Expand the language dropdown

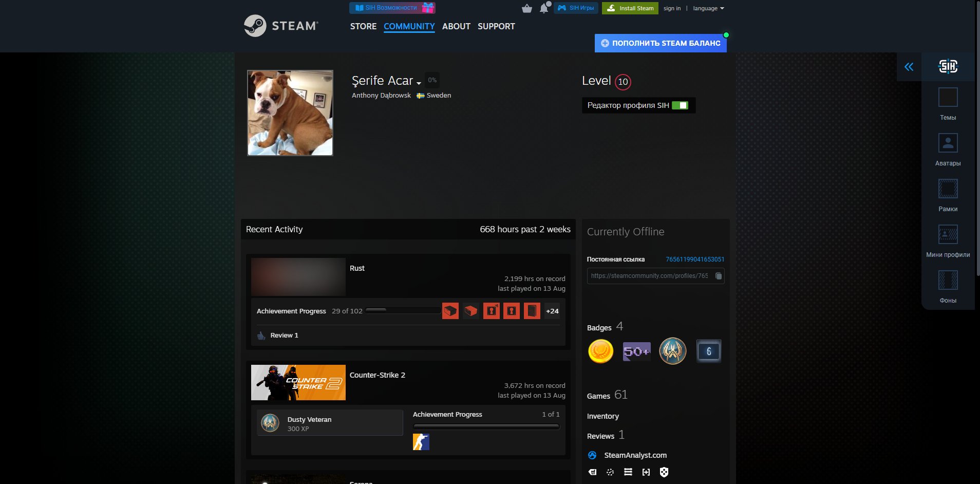pos(708,8)
